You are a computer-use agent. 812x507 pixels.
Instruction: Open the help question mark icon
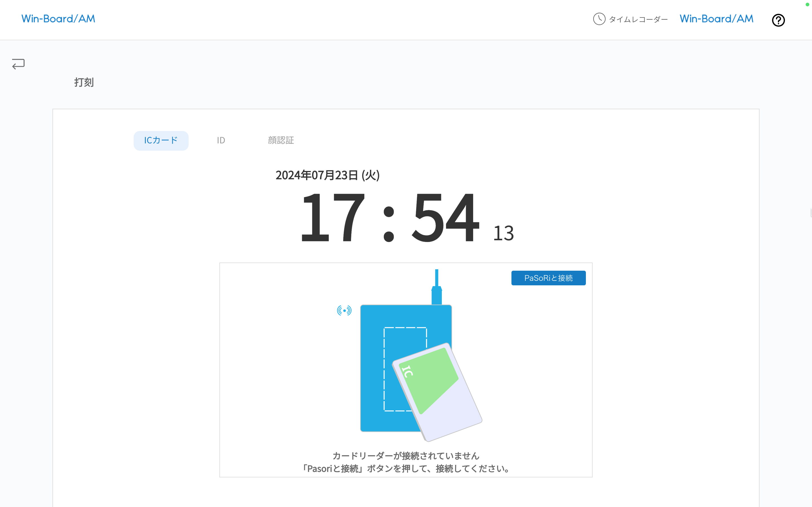[x=778, y=20]
